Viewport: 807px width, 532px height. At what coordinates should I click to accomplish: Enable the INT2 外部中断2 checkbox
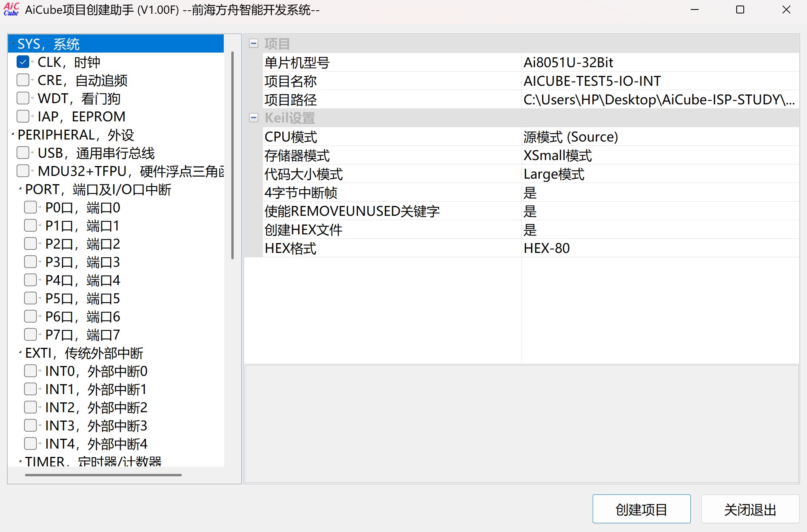click(x=30, y=407)
